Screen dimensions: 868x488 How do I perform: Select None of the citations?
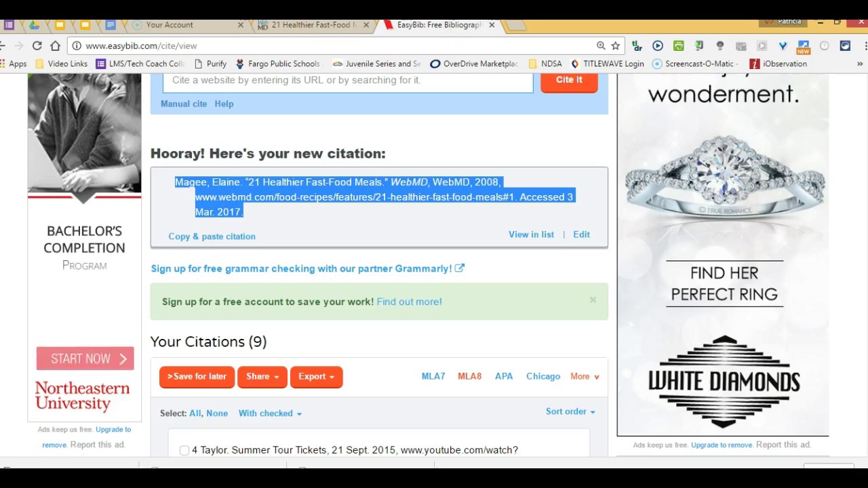[217, 413]
